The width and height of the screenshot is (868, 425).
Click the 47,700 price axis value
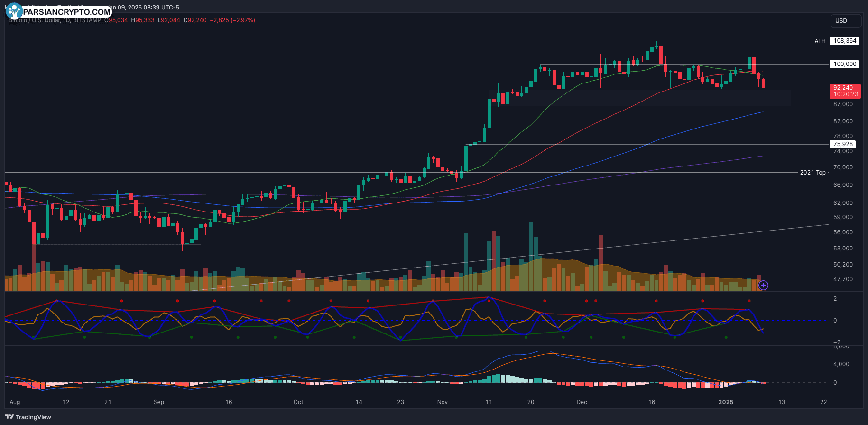point(843,279)
